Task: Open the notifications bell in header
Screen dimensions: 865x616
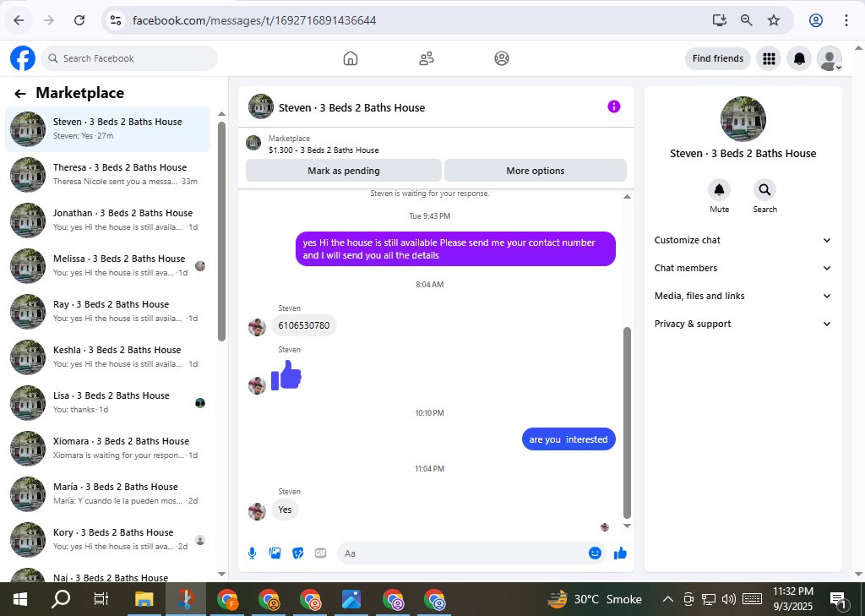Action: tap(799, 58)
